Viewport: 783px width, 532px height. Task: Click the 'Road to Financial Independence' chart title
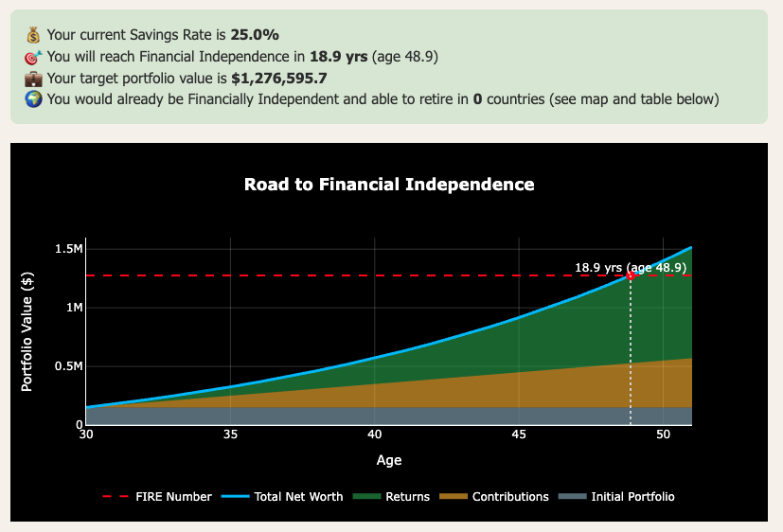tap(389, 185)
